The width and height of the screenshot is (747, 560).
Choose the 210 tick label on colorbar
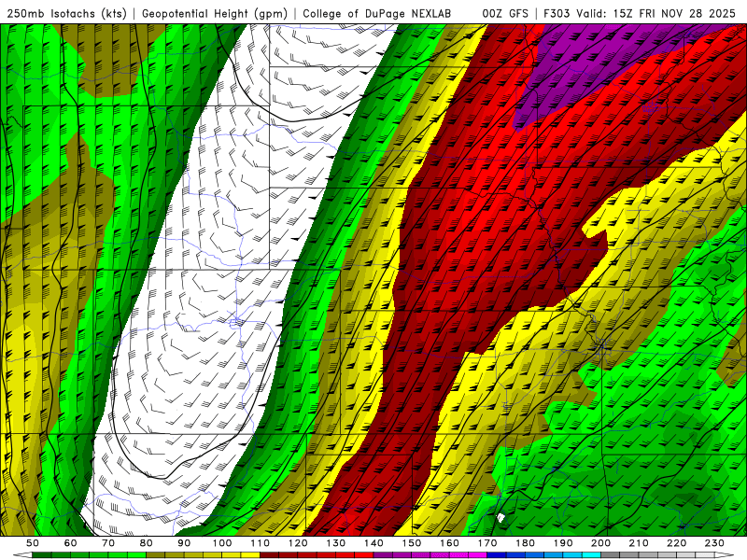[639, 543]
